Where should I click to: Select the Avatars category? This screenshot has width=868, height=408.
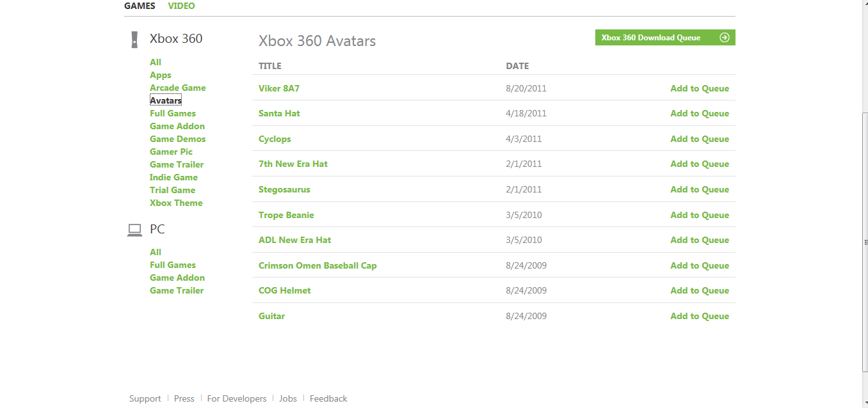[166, 100]
